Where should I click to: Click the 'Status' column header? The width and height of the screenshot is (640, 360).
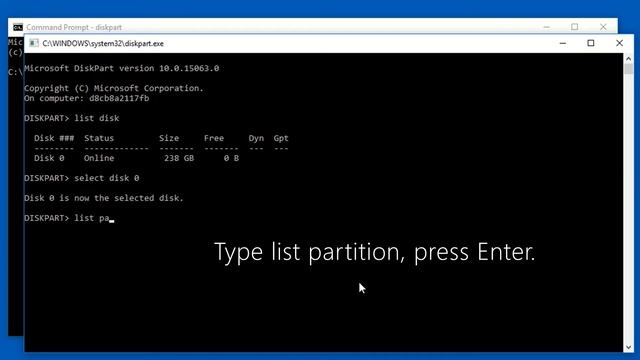point(99,138)
